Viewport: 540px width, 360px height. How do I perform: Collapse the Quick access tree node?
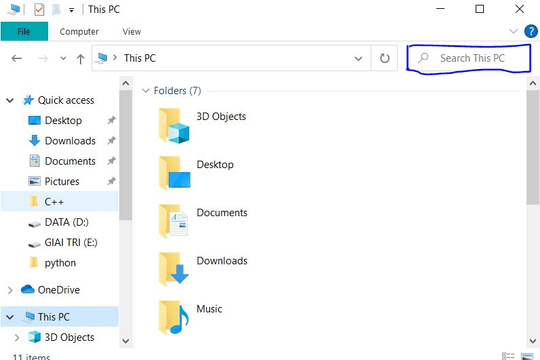coord(10,100)
